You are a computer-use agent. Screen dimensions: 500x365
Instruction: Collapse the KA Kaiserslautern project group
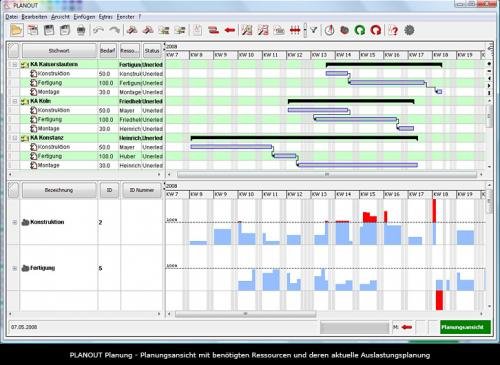click(15, 65)
